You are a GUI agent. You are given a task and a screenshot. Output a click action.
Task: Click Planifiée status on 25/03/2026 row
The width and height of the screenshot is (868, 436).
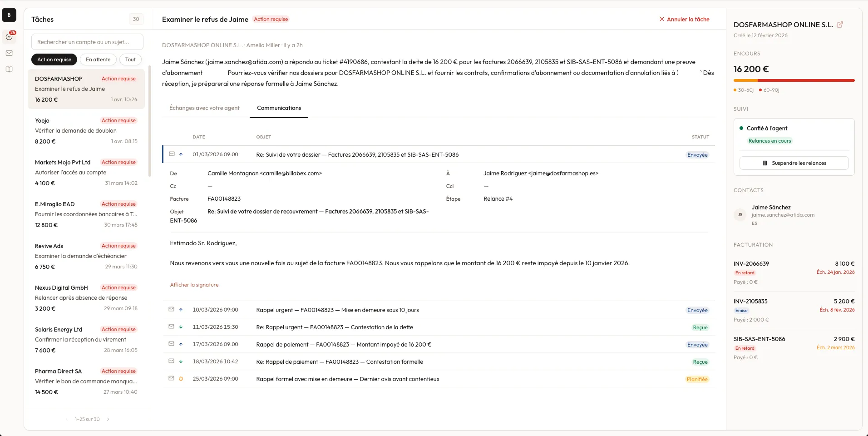[697, 379]
